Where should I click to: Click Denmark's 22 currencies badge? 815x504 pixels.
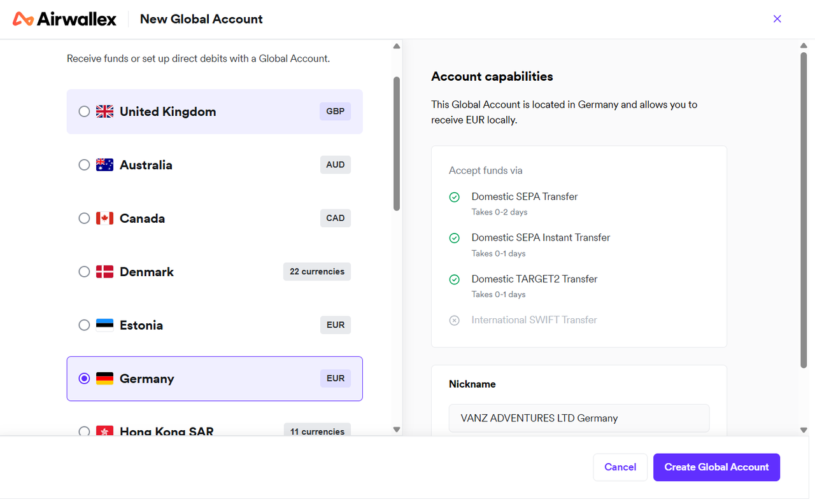tap(317, 272)
